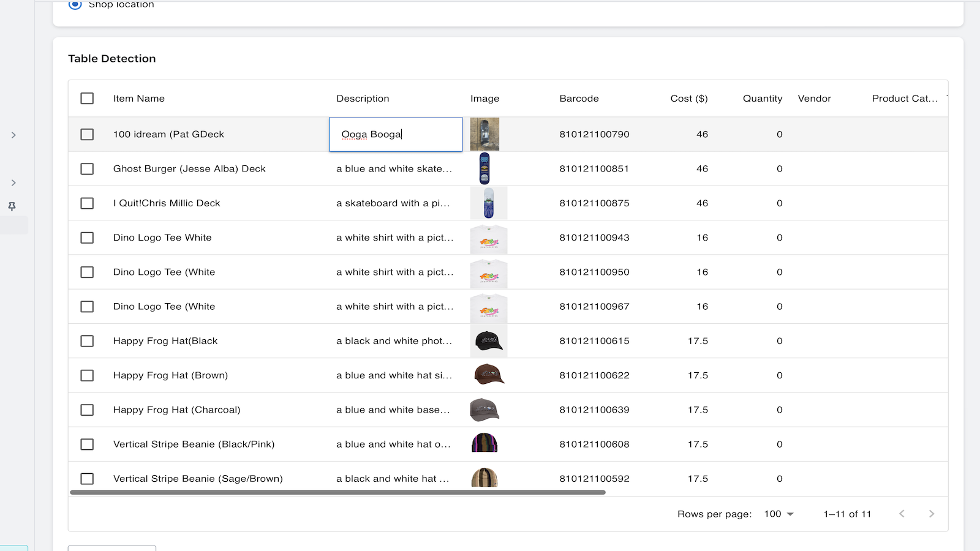Click the Happy Frog Hat (Brown) product name

pyautogui.click(x=170, y=375)
